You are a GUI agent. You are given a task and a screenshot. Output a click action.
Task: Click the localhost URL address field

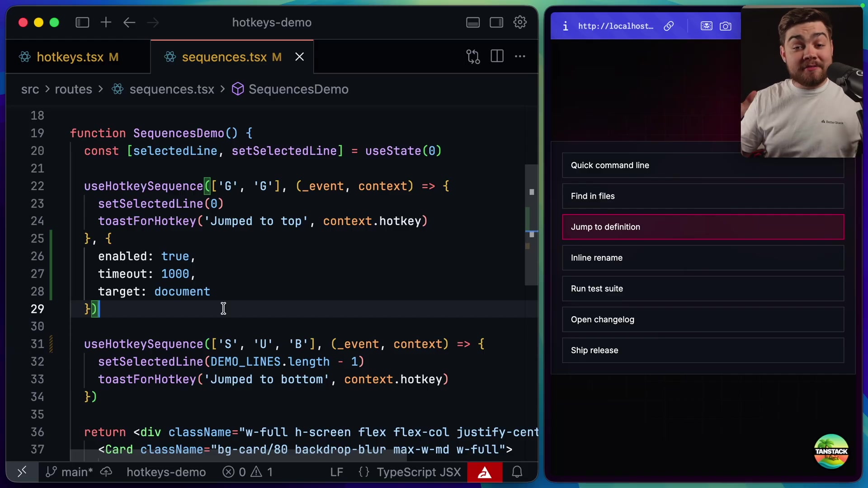coord(616,26)
